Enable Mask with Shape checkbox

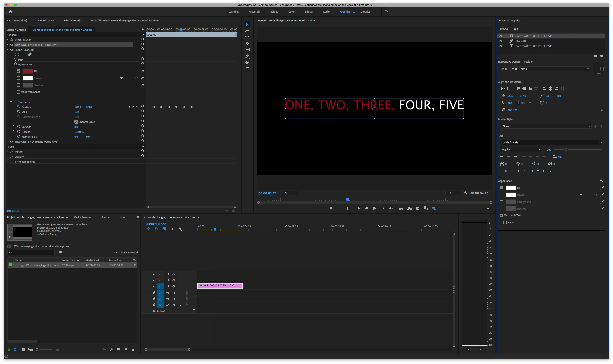[18, 92]
